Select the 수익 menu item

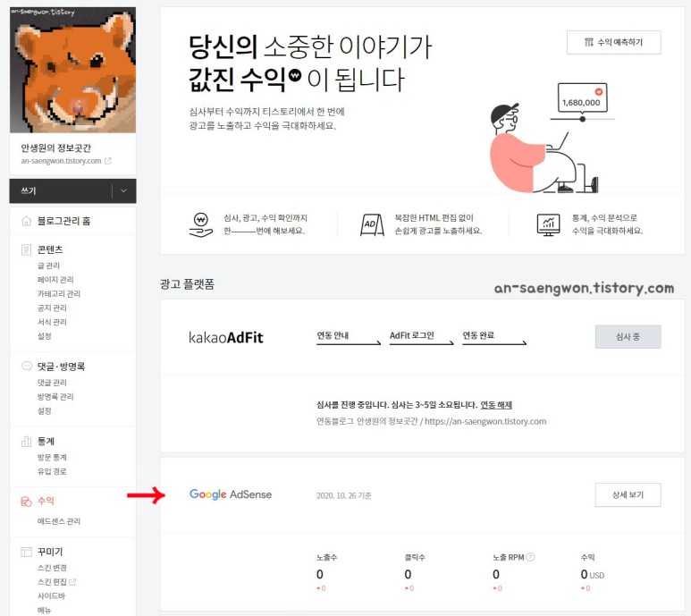46,501
